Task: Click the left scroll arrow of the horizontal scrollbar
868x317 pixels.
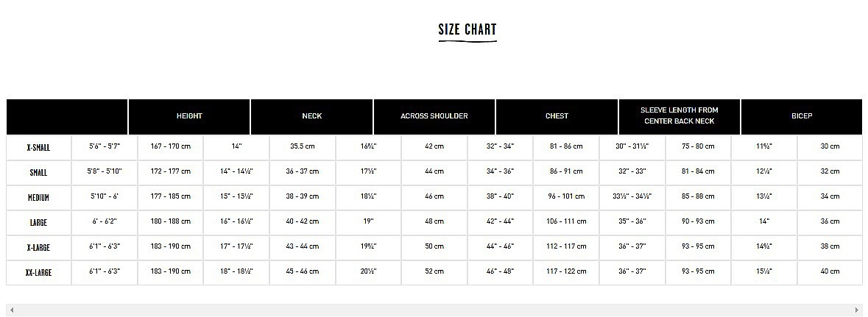Action: coord(12,310)
